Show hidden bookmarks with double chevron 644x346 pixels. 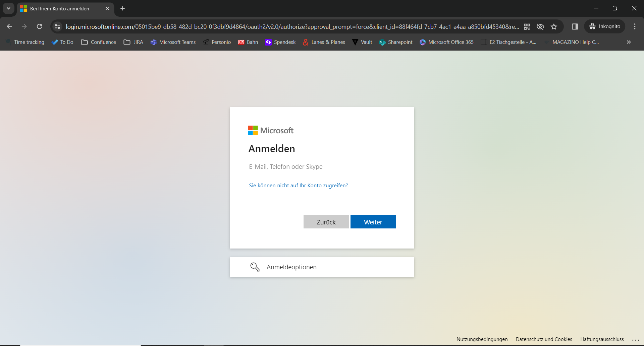[x=629, y=42]
